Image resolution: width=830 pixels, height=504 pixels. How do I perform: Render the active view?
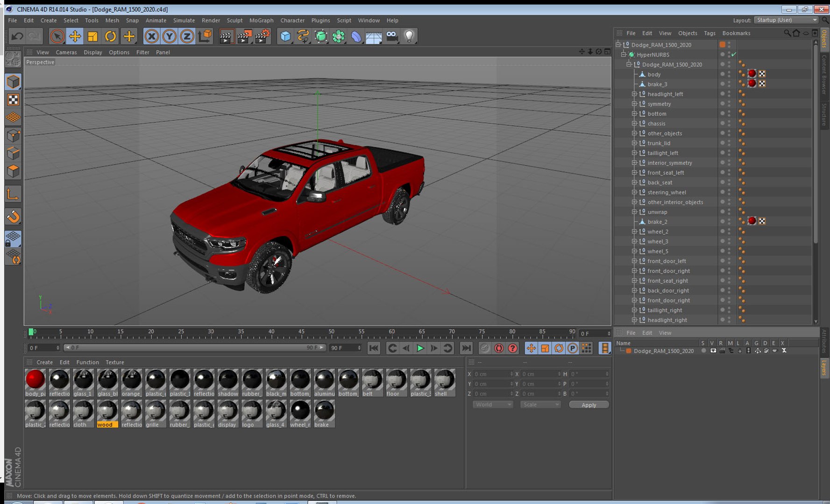226,36
